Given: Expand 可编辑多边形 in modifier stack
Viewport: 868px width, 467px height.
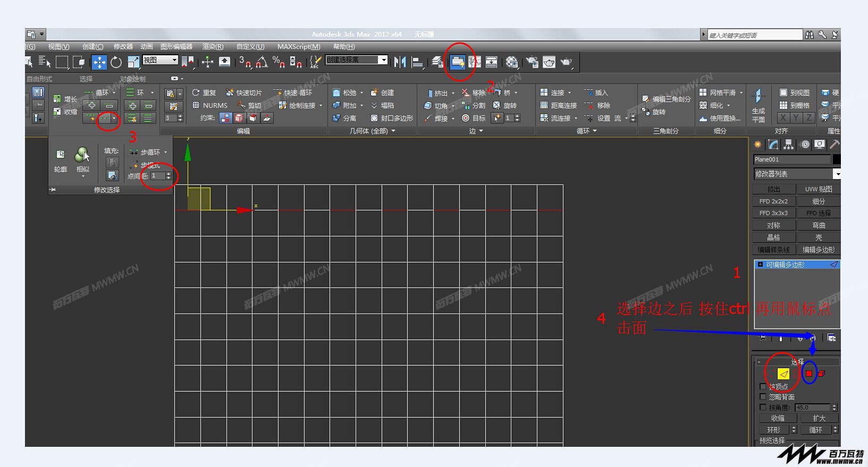Looking at the screenshot, I should click(x=761, y=264).
